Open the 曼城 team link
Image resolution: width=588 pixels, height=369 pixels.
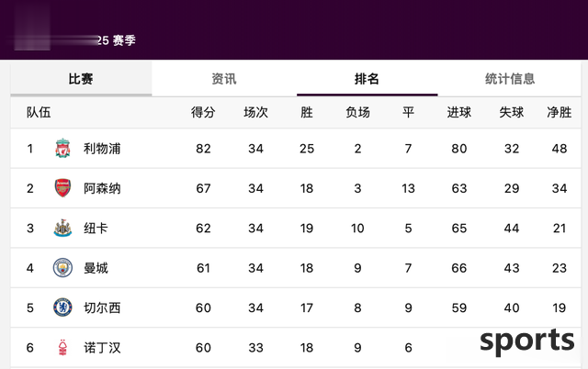coord(96,268)
